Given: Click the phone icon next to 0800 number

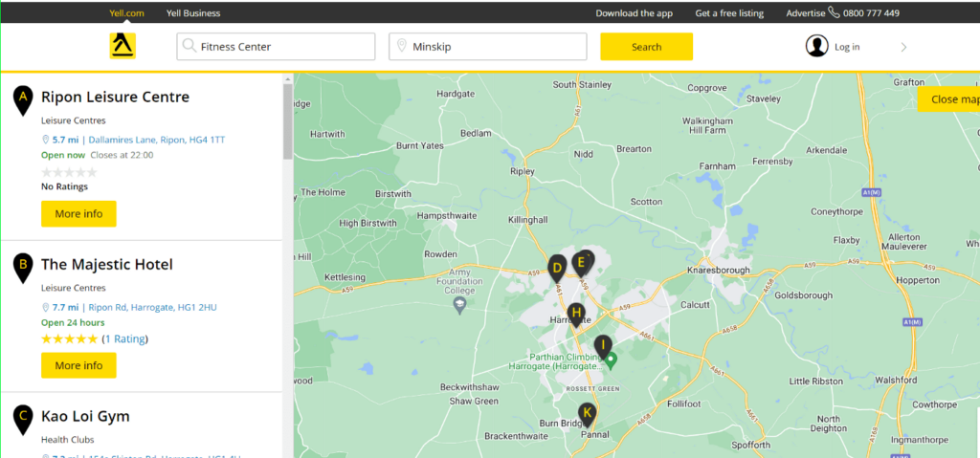Looking at the screenshot, I should coord(834,11).
